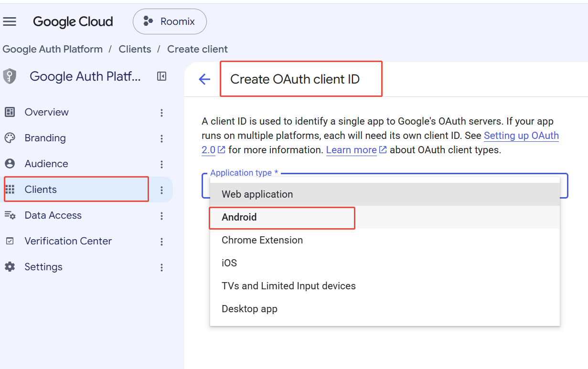Image resolution: width=588 pixels, height=369 pixels.
Task: Click the Create OAuth client ID heading
Action: click(295, 79)
